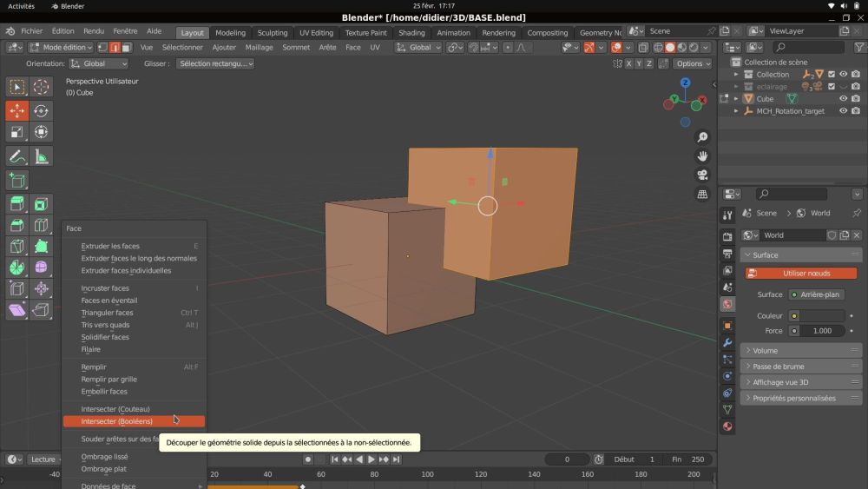868x489 pixels.
Task: Open the Options dropdown
Action: pyautogui.click(x=693, y=63)
